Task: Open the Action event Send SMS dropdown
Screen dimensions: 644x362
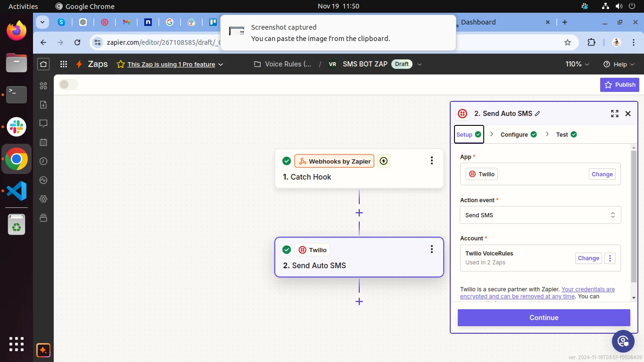Action: pyautogui.click(x=540, y=215)
